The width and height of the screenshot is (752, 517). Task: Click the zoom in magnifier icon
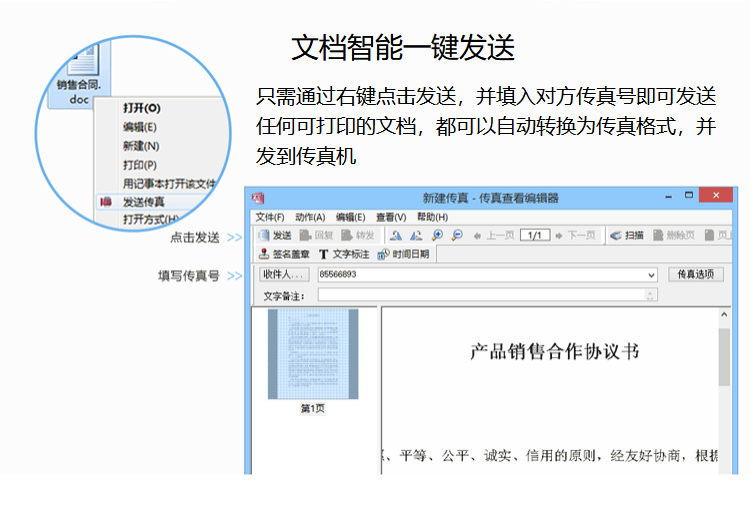point(437,235)
